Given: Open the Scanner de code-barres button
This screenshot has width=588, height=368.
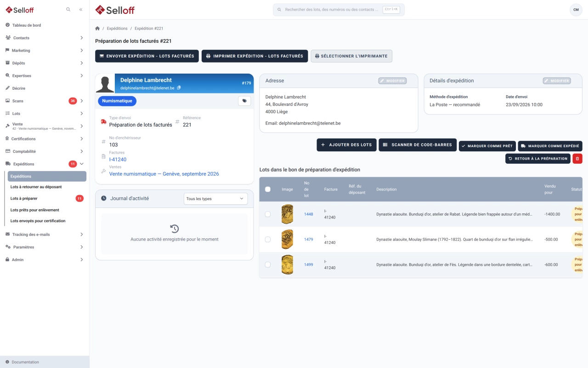Looking at the screenshot, I should (x=418, y=145).
